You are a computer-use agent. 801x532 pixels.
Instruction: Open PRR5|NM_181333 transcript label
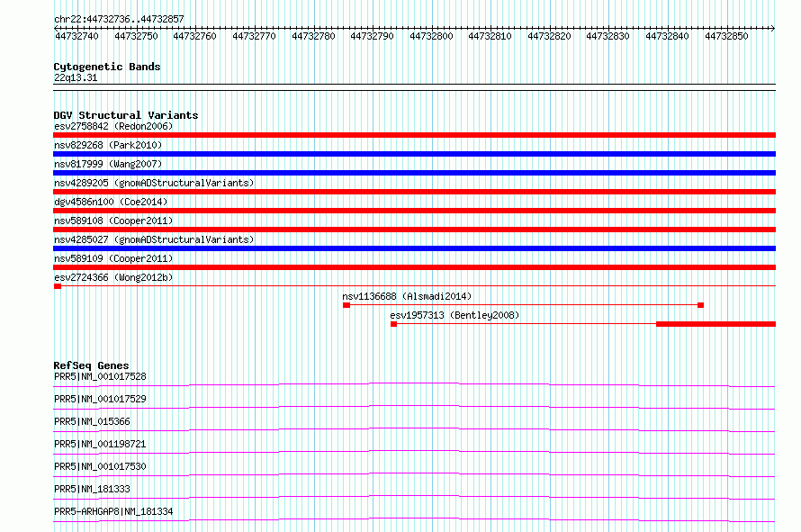coord(92,489)
